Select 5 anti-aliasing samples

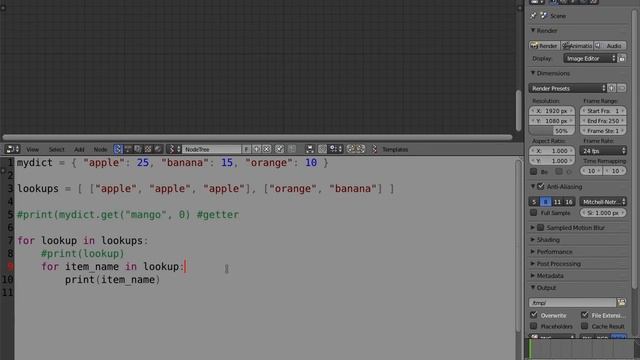(x=534, y=202)
